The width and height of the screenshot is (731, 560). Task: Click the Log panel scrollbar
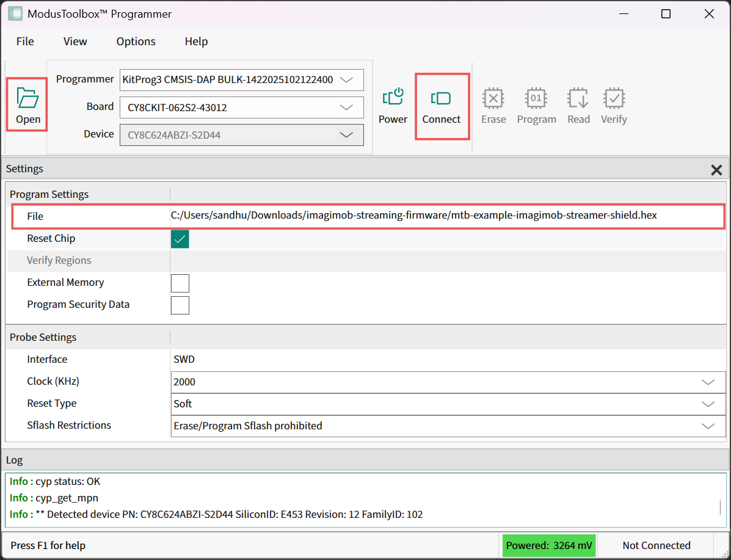[x=720, y=507]
